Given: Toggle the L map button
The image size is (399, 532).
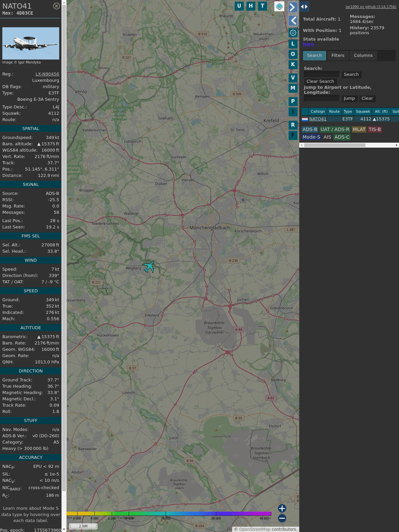Looking at the screenshot, I should [x=293, y=44].
